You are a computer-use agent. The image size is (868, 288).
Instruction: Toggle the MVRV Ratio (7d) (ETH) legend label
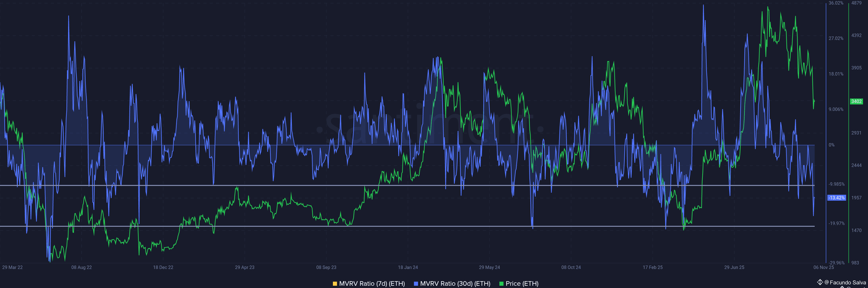tap(372, 284)
